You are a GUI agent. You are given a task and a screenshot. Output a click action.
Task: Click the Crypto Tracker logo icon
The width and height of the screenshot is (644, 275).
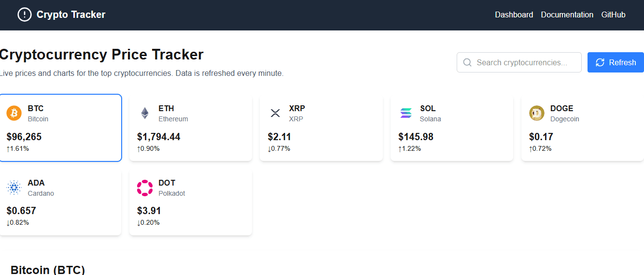[24, 14]
